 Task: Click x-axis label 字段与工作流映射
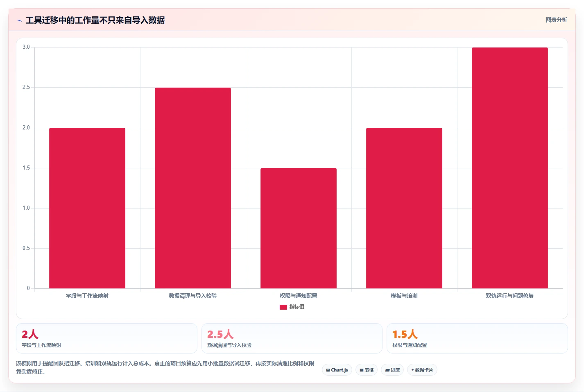[x=87, y=296]
